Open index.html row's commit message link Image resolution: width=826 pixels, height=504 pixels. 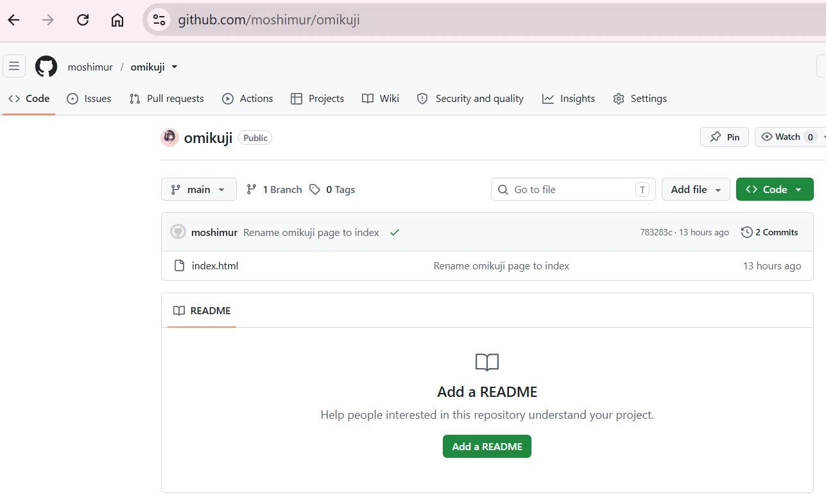(501, 265)
